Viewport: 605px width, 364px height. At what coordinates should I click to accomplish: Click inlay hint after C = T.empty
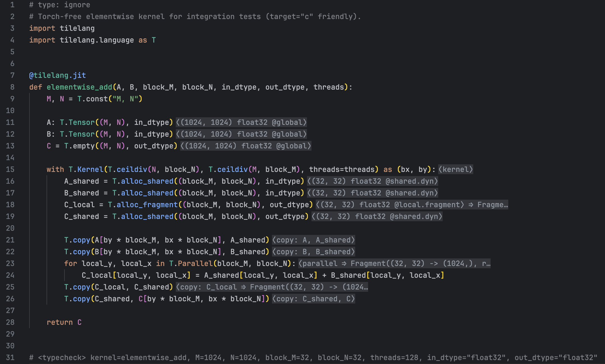(x=246, y=146)
